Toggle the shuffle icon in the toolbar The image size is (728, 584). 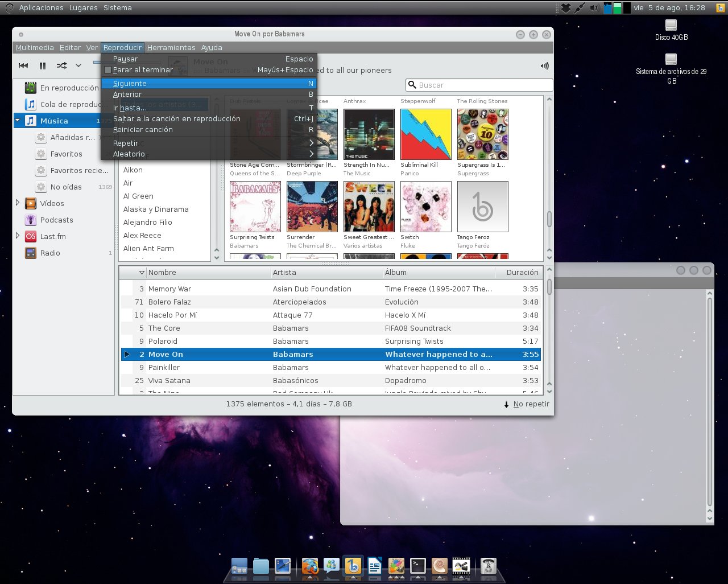click(61, 65)
